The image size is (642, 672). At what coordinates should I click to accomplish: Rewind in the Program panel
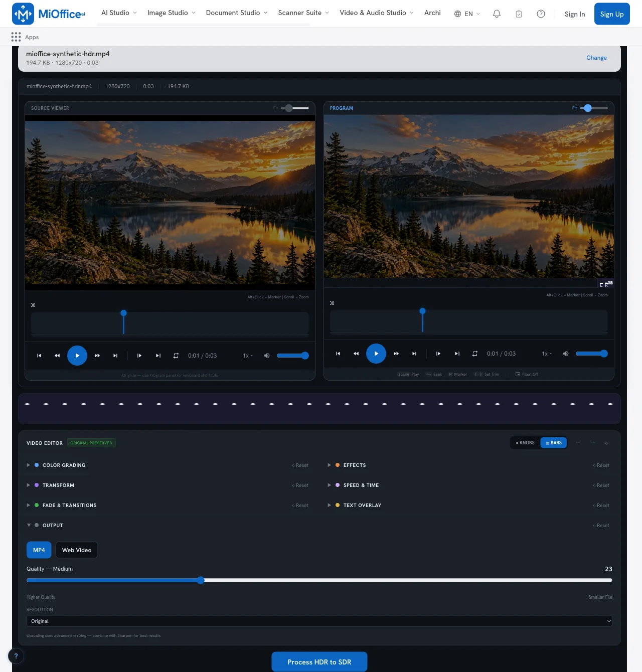(356, 354)
